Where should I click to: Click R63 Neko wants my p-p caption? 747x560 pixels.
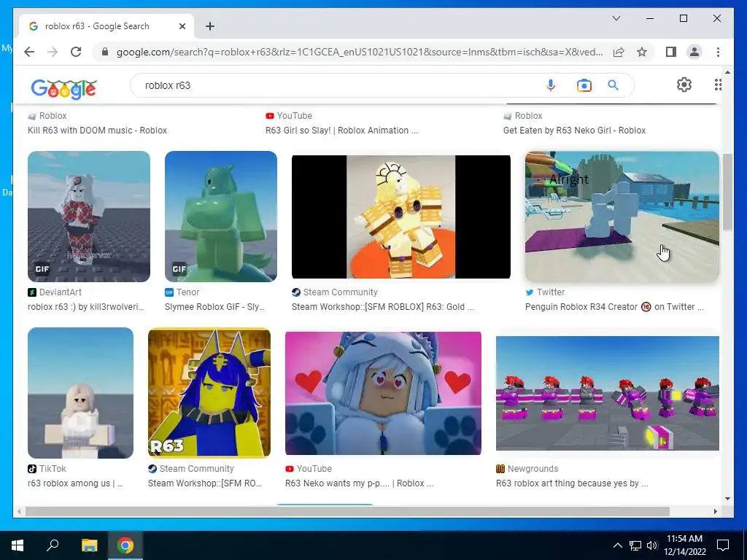(359, 483)
